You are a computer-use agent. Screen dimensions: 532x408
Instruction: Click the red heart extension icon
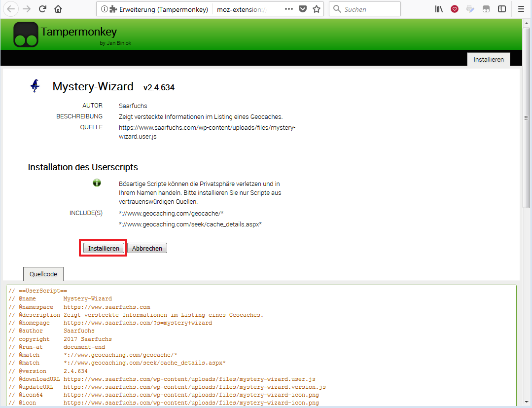pos(455,9)
